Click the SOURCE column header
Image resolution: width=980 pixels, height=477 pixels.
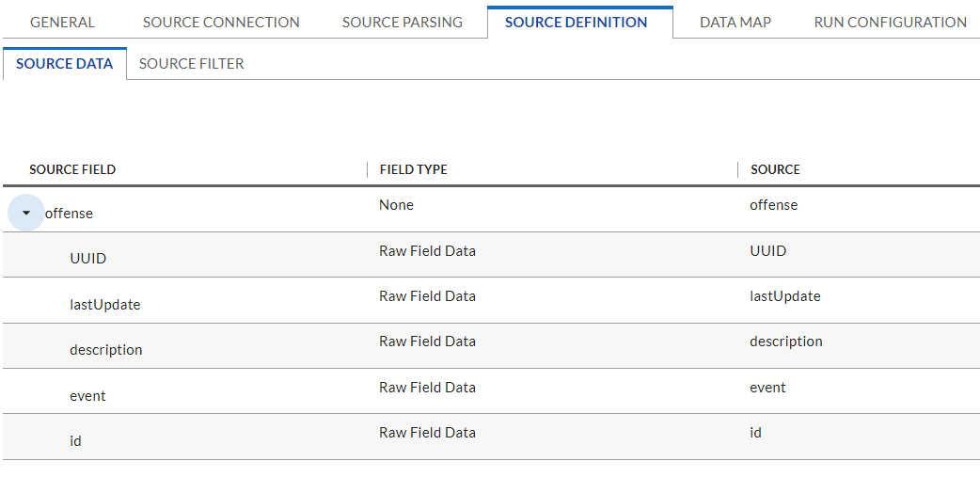[775, 169]
